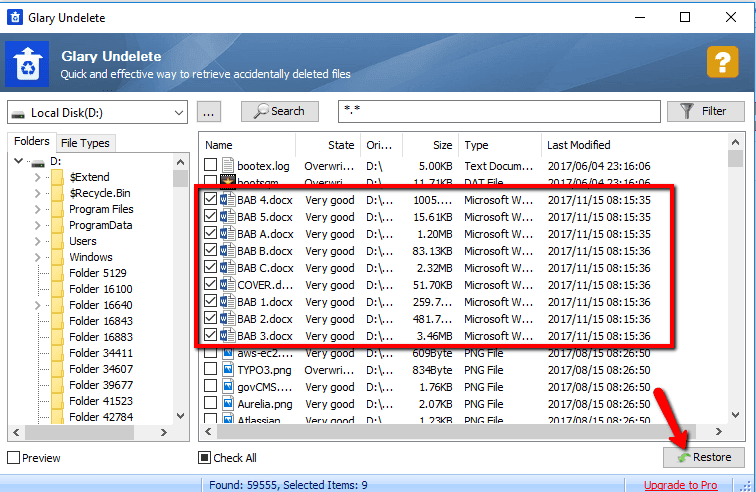The height and width of the screenshot is (492, 756).
Task: Click the BAB 1.docx Word icon
Action: pos(228,302)
